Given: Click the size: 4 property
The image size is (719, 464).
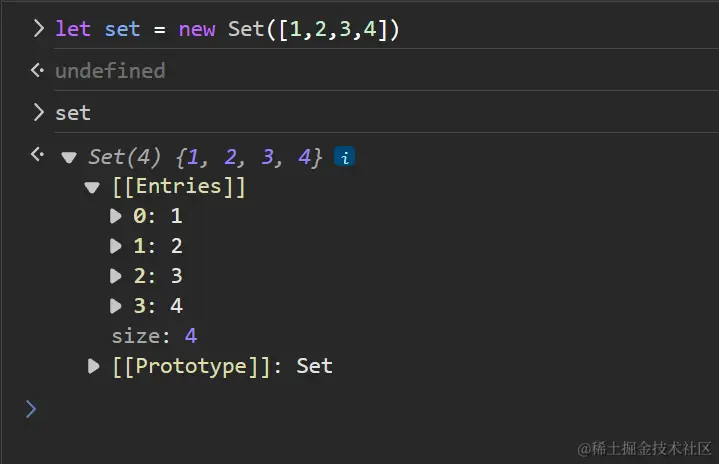Looking at the screenshot, I should point(154,336).
